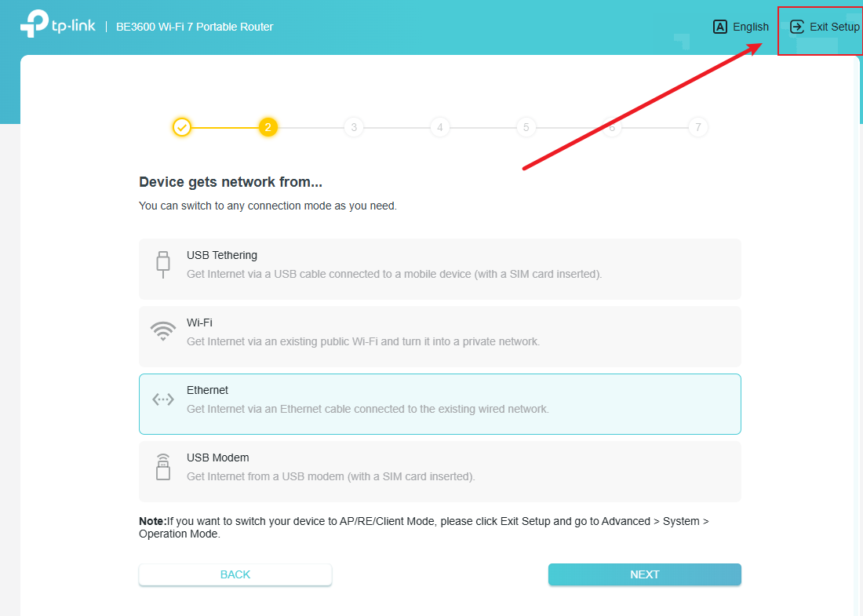Choose the USB Tethering connection mode
This screenshot has height=616, width=863.
tap(439, 268)
